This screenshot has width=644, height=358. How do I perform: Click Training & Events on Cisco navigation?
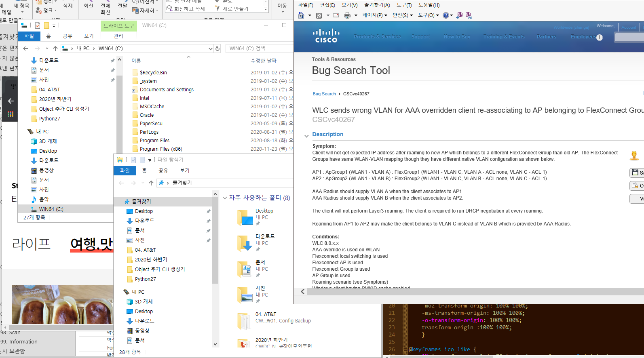[x=504, y=37]
